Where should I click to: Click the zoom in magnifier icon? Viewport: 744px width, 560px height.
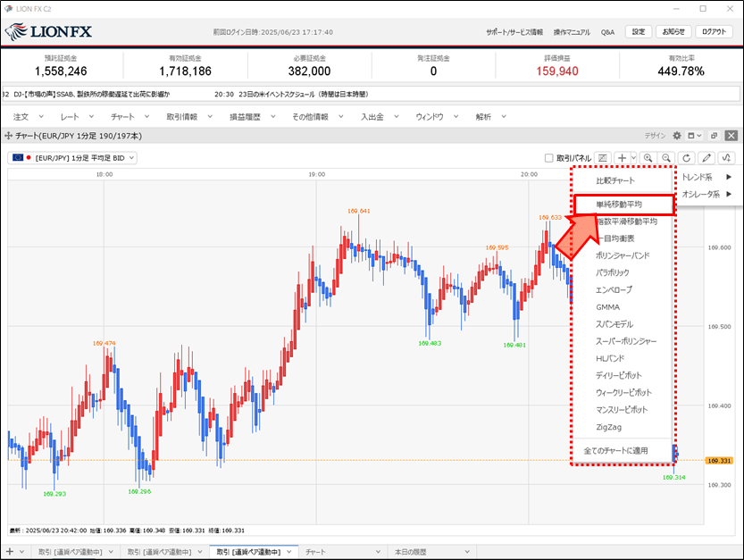click(648, 158)
